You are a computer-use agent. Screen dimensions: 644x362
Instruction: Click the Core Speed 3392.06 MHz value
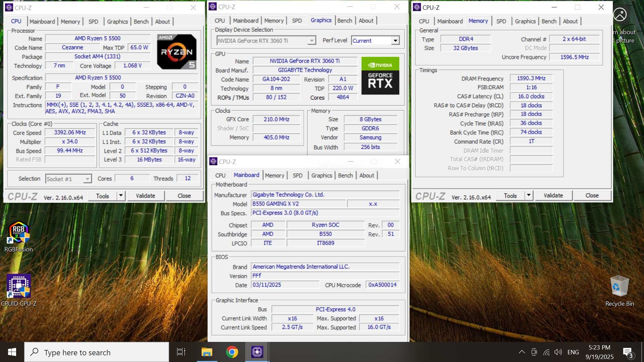70,132
